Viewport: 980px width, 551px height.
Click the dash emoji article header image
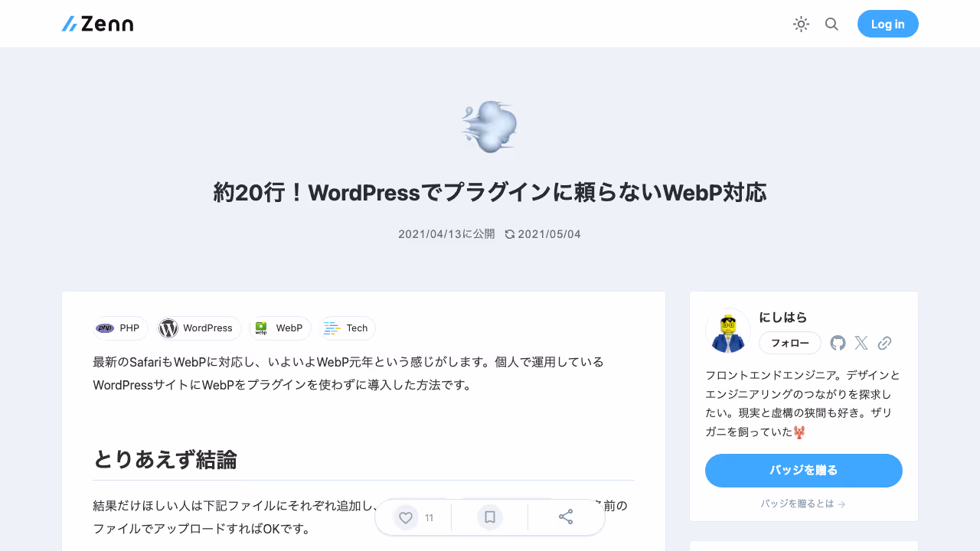click(x=489, y=126)
